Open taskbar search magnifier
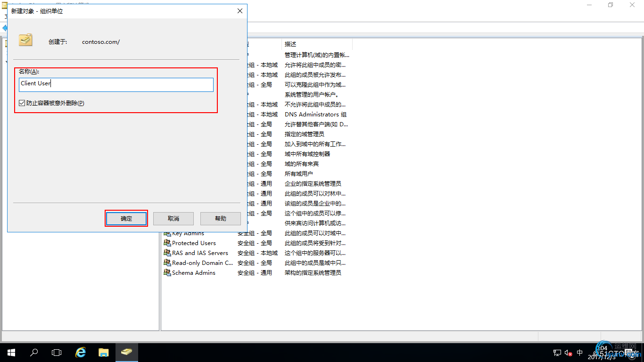This screenshot has height=362, width=644. [34, 352]
